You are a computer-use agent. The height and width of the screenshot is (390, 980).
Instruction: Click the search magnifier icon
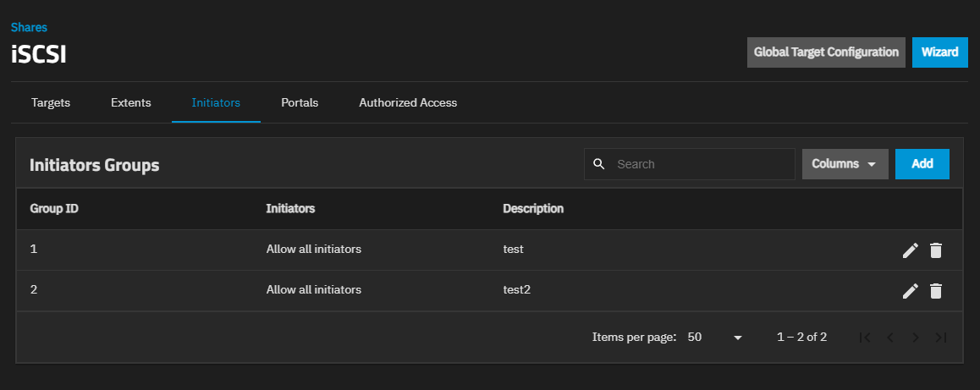click(599, 164)
